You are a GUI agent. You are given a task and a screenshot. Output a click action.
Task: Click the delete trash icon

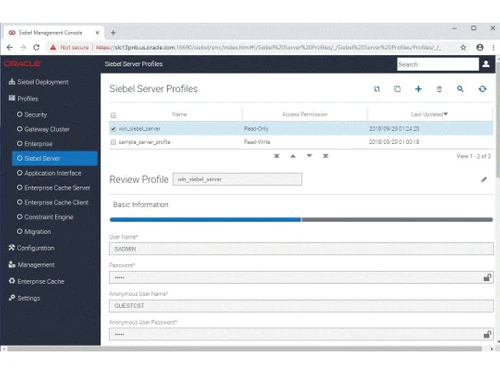439,89
